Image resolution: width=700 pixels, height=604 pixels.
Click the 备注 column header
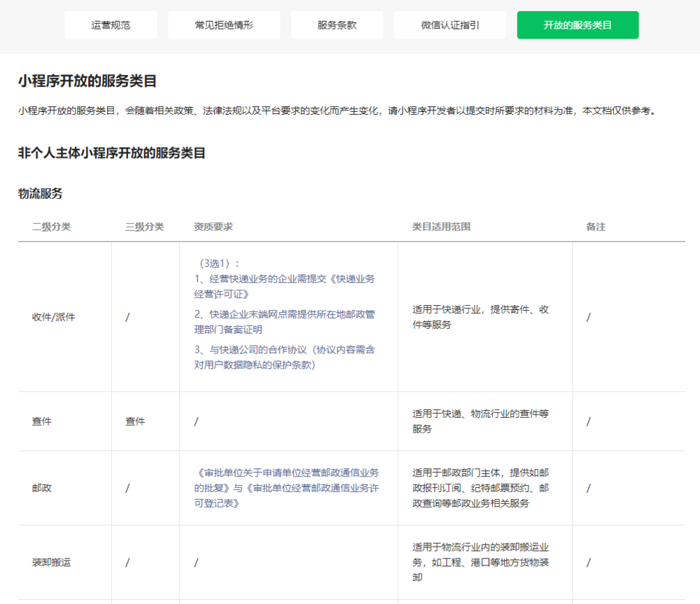point(596,227)
